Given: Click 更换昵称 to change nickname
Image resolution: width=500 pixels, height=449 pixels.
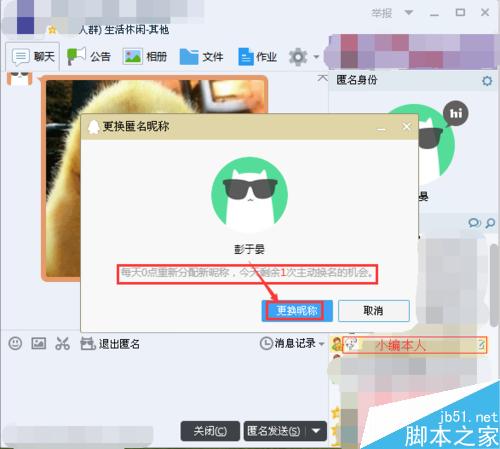Looking at the screenshot, I should pyautogui.click(x=297, y=311).
